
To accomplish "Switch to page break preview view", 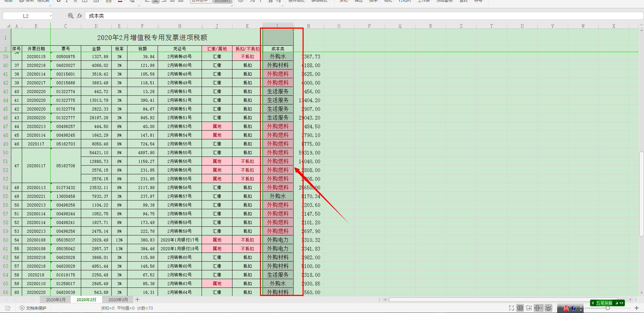I will [x=529, y=308].
